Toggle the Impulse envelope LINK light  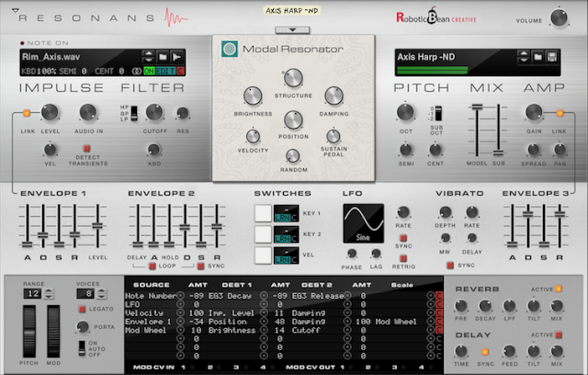(x=27, y=112)
